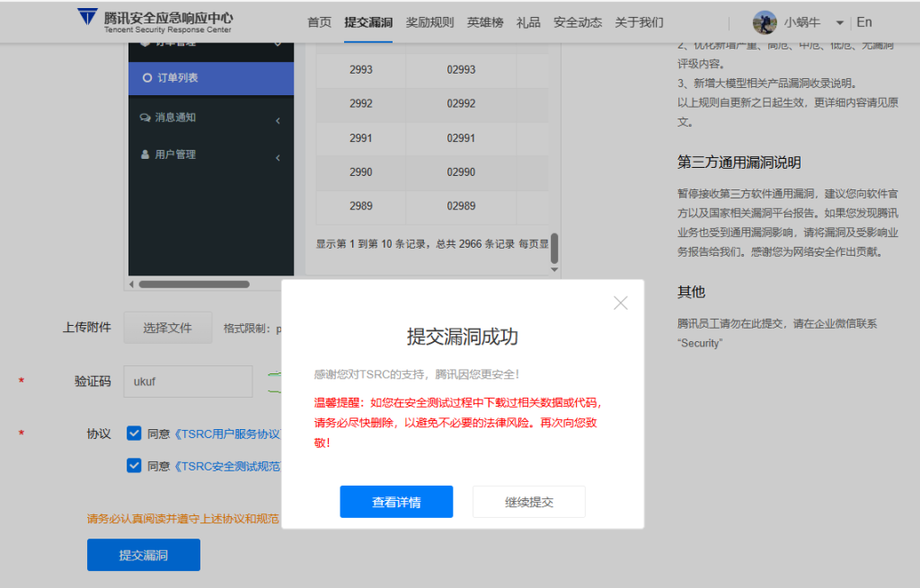Expand the 用户管理 sidebar section

(x=278, y=158)
